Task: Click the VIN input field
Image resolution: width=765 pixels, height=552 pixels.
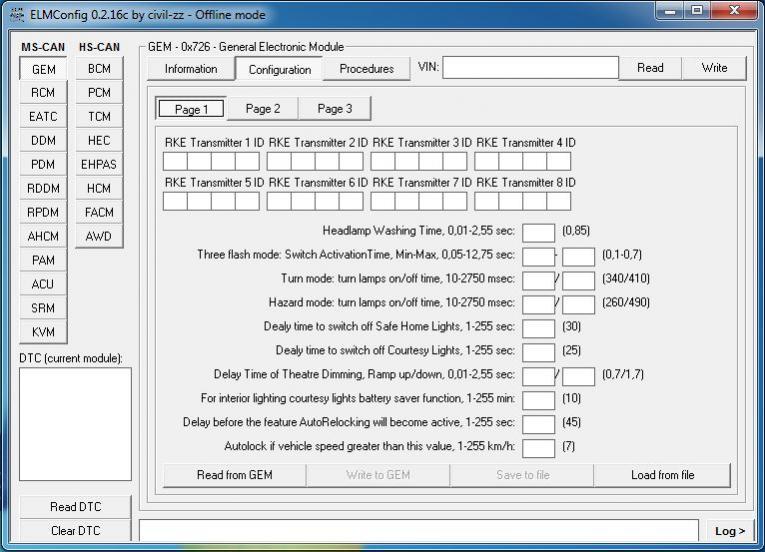Action: click(531, 68)
